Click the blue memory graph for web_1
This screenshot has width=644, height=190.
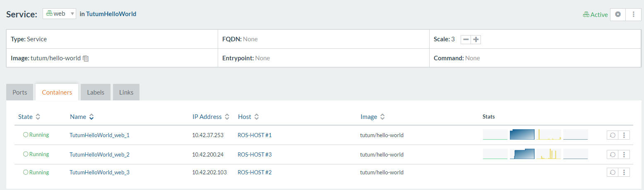tap(522, 134)
